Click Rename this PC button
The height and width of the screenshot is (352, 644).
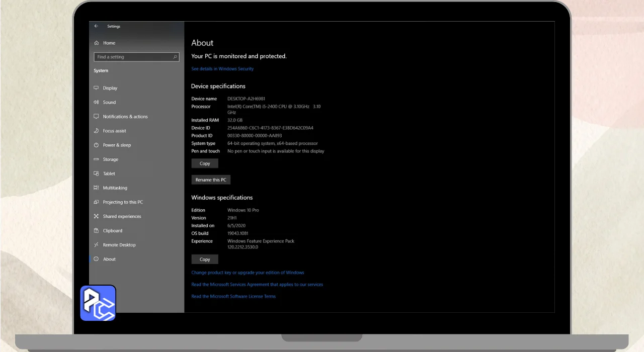tap(211, 180)
